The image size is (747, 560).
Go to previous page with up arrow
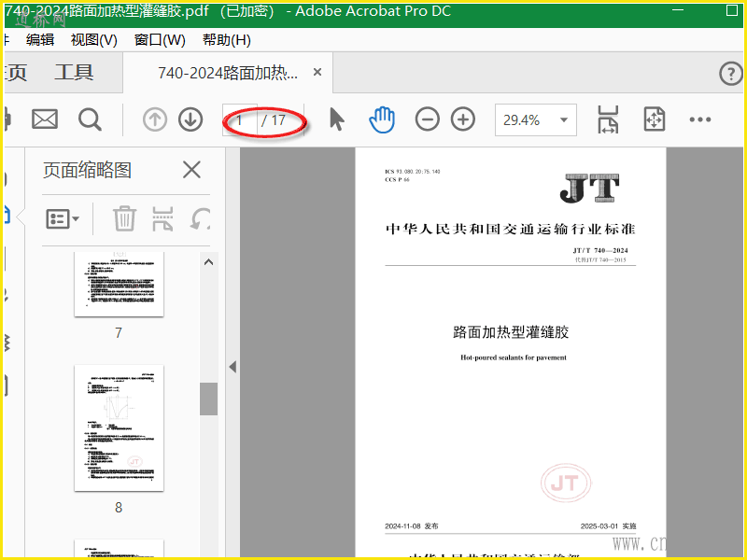pyautogui.click(x=155, y=119)
